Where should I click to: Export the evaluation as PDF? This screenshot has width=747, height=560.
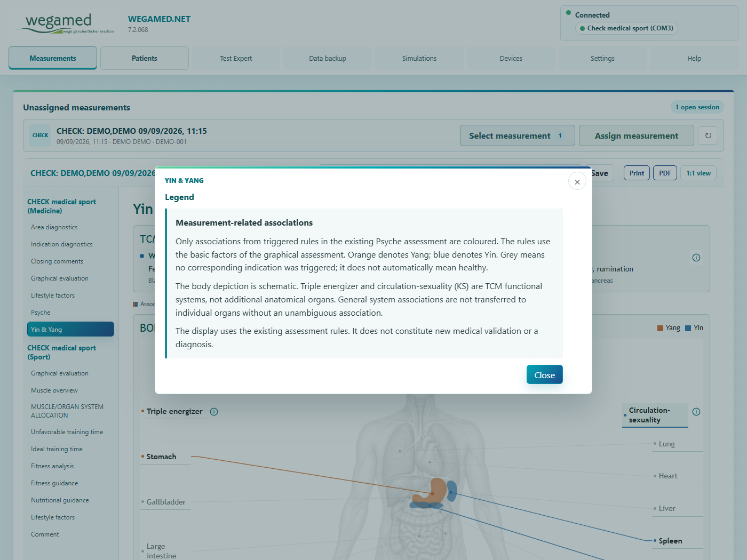665,173
